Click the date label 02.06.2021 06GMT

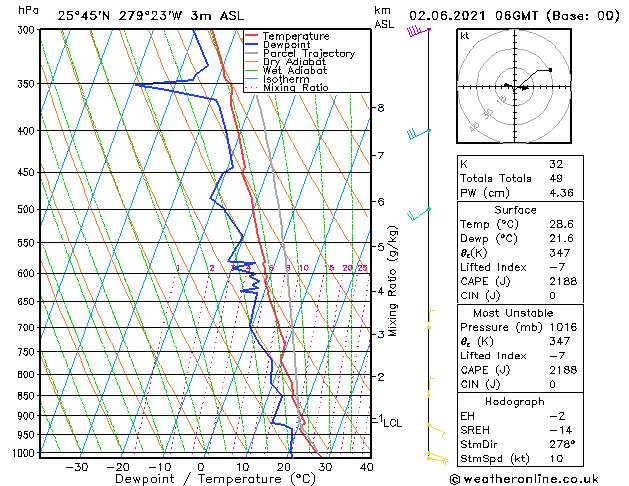[x=473, y=16]
